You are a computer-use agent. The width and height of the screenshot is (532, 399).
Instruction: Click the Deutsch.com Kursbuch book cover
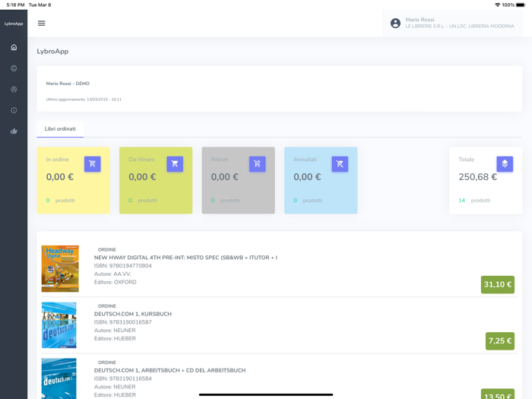[59, 325]
